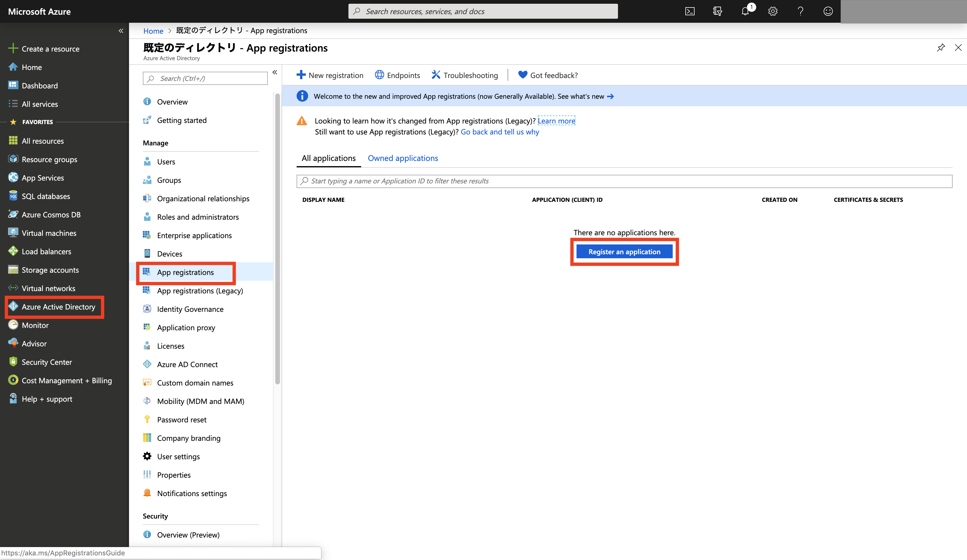This screenshot has width=967, height=560.
Task: Pin this blade with the pin icon
Action: click(941, 48)
